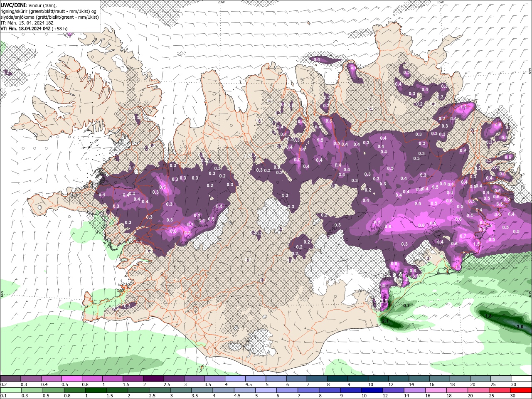Click the '3.6' rain value offshore southeast
532x399 pixels.
pos(520,327)
